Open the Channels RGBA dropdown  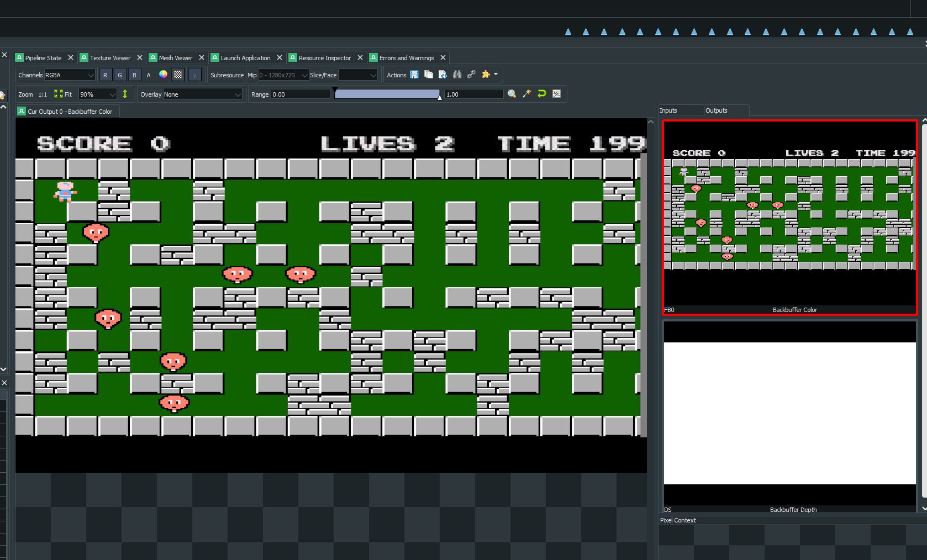[x=70, y=75]
